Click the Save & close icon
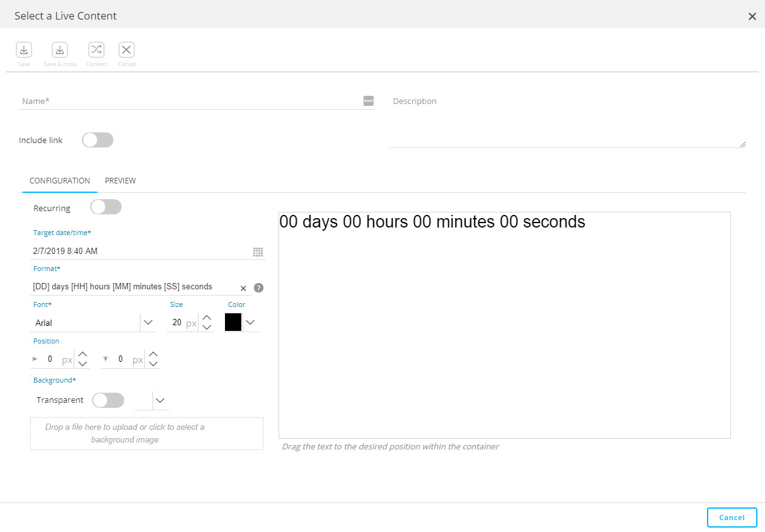 [60, 50]
